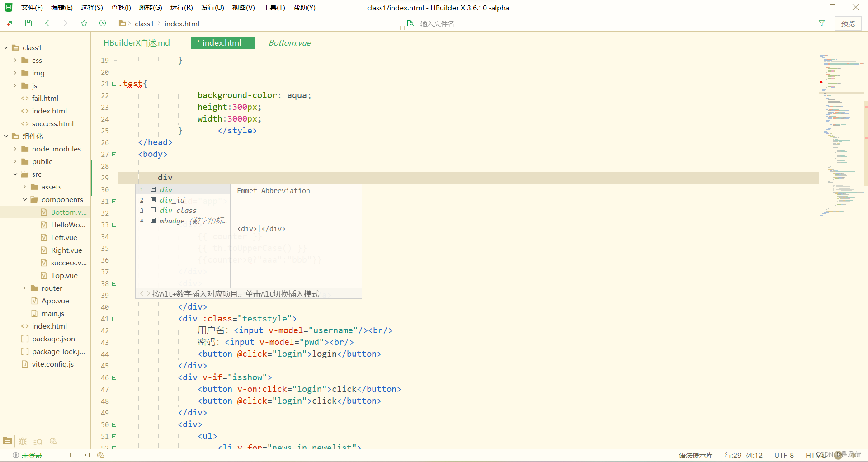The width and height of the screenshot is (868, 462).
Task: Click the 未登录 login link
Action: 32,455
